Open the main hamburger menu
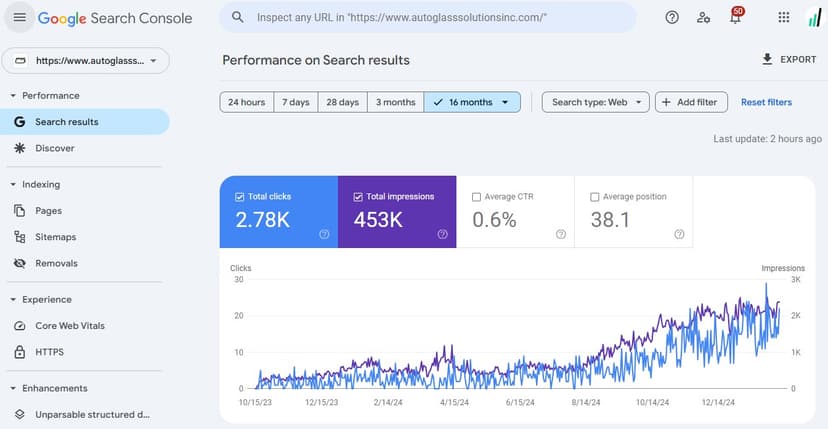Image resolution: width=828 pixels, height=429 pixels. (20, 18)
